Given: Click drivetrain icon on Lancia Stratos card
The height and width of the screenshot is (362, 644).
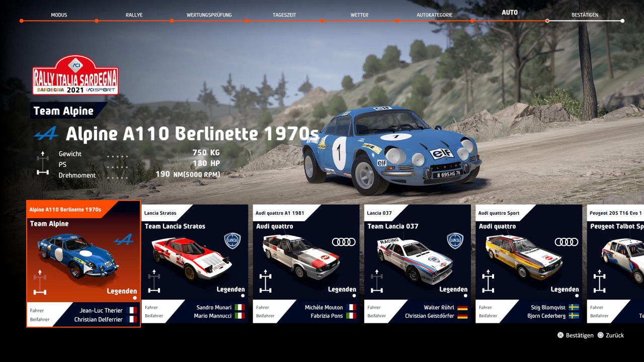Looking at the screenshot, I should [x=154, y=281].
